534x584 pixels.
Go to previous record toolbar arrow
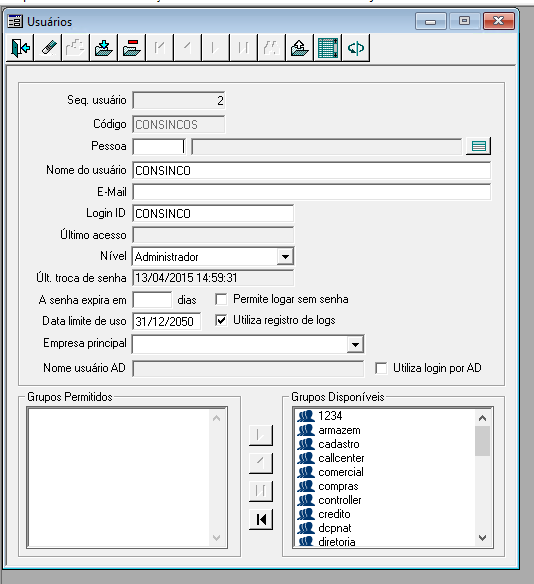(188, 48)
